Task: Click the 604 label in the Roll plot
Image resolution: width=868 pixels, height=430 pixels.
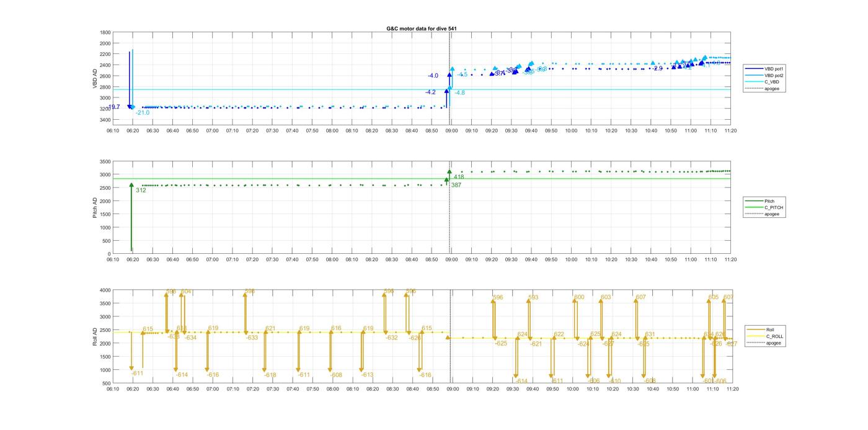Action: 186,291
